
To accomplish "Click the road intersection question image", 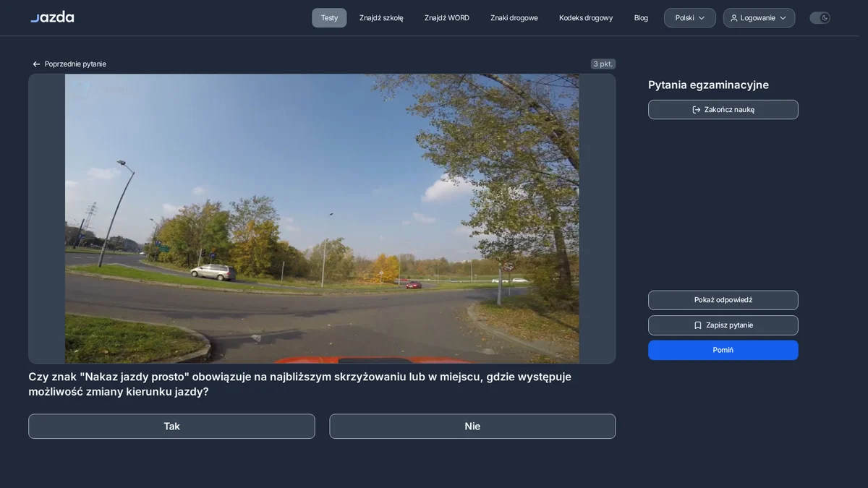I will pos(322,218).
